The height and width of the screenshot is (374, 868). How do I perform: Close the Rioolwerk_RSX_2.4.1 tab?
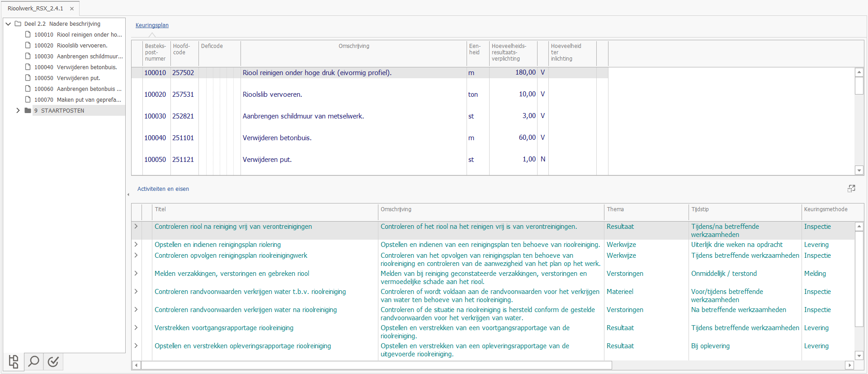click(x=72, y=9)
